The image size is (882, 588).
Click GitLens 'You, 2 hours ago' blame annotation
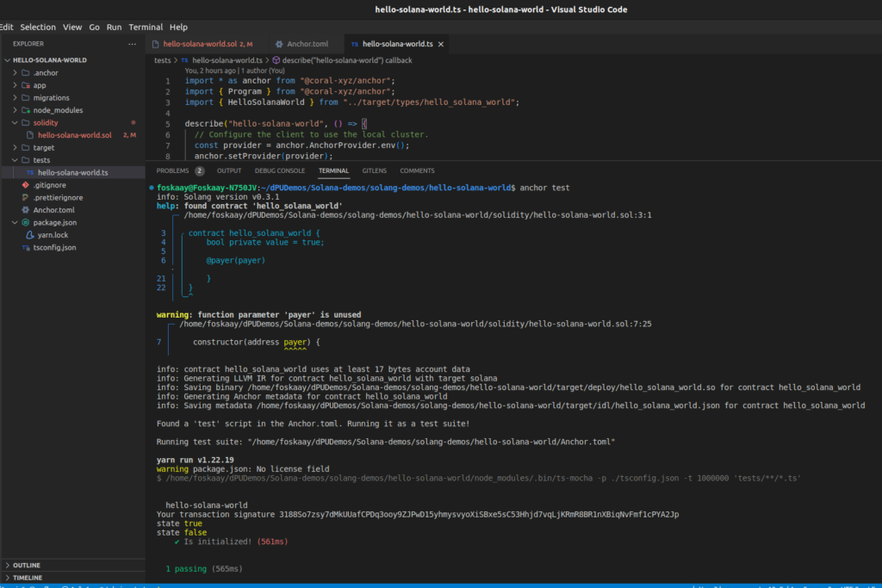coord(235,71)
